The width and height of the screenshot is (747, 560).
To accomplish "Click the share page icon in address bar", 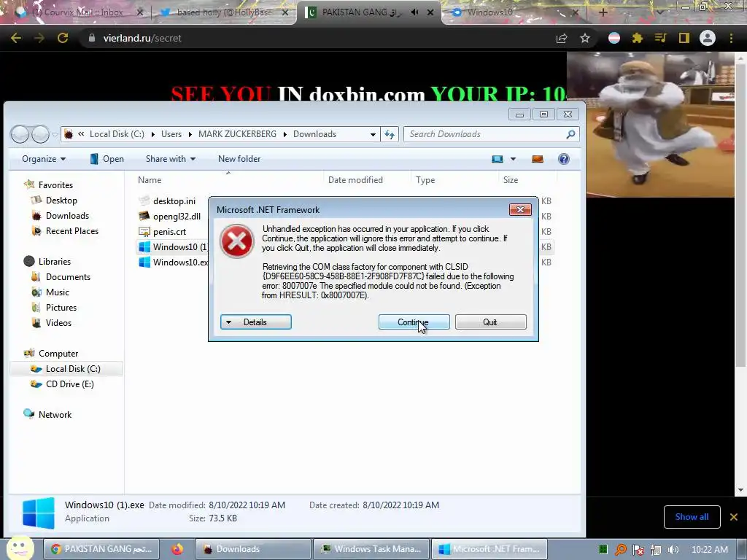I will [x=562, y=38].
